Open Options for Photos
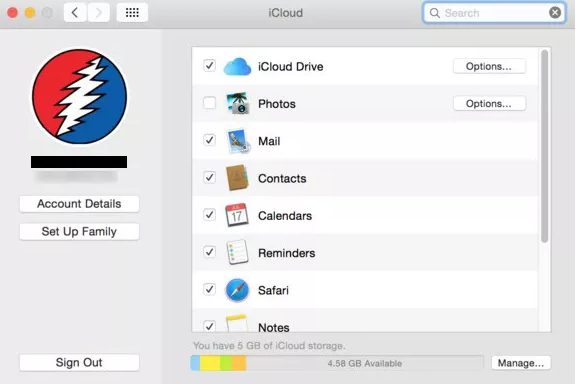 pyautogui.click(x=489, y=104)
